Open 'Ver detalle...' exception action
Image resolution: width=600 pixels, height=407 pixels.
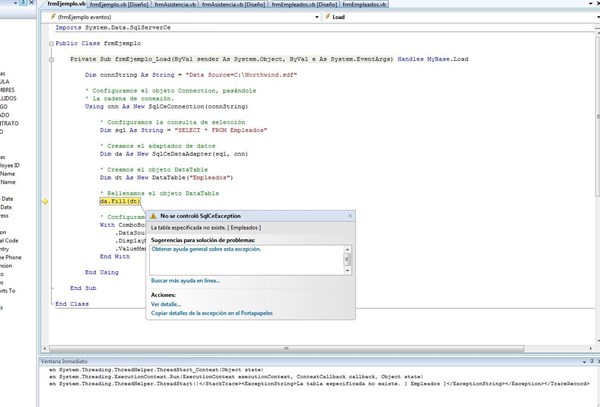[166, 304]
